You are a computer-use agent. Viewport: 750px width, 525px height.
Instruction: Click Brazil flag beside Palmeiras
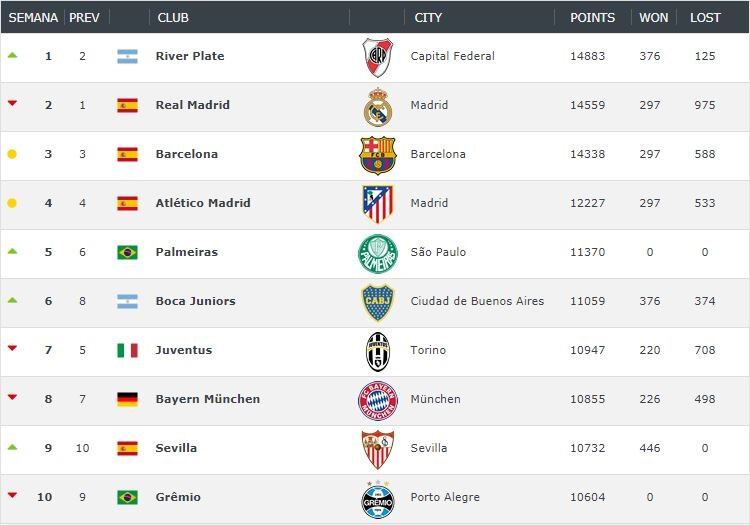click(127, 252)
